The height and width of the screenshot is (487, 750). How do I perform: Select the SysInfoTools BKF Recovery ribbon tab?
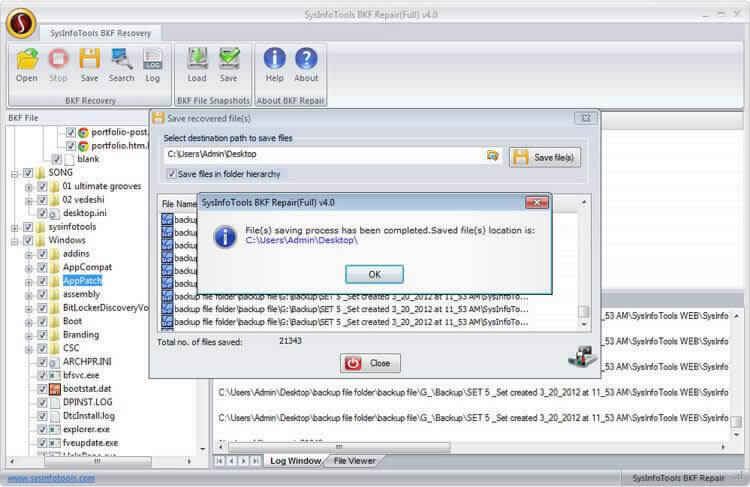tap(100, 33)
